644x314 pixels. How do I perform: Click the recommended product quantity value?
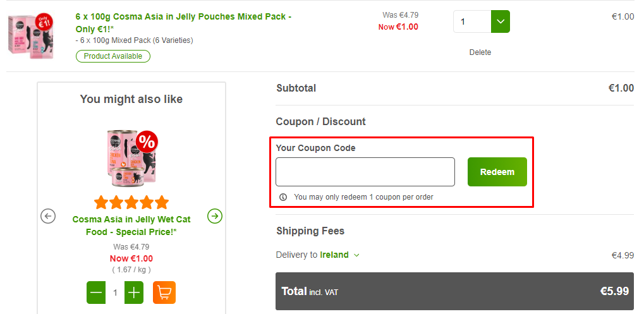point(115,293)
